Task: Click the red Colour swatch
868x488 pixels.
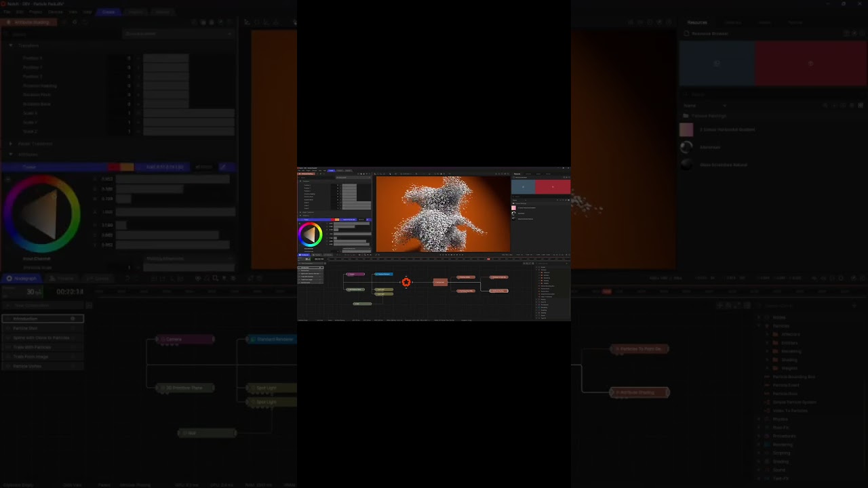Action: (113, 167)
